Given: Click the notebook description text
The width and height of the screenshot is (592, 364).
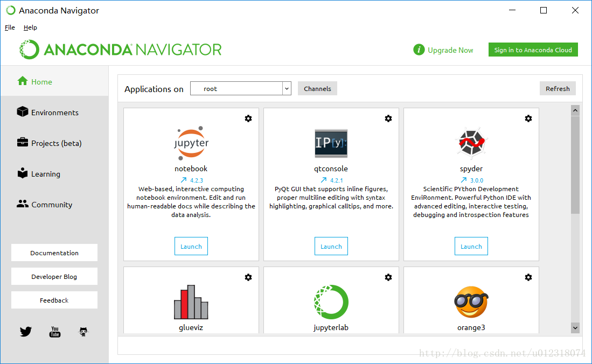Looking at the screenshot, I should [x=191, y=201].
